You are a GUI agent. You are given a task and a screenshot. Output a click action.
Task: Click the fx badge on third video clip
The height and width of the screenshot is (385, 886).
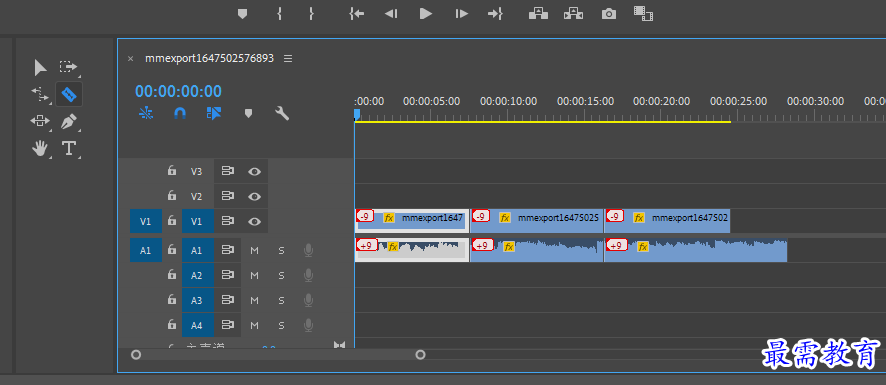coord(639,218)
